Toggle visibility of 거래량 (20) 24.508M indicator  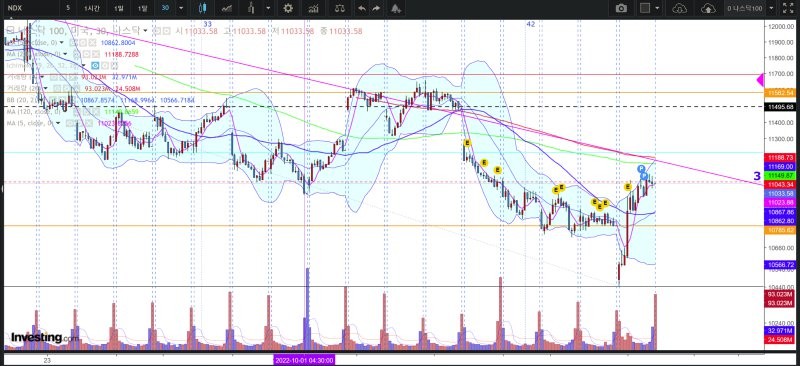pos(57,89)
